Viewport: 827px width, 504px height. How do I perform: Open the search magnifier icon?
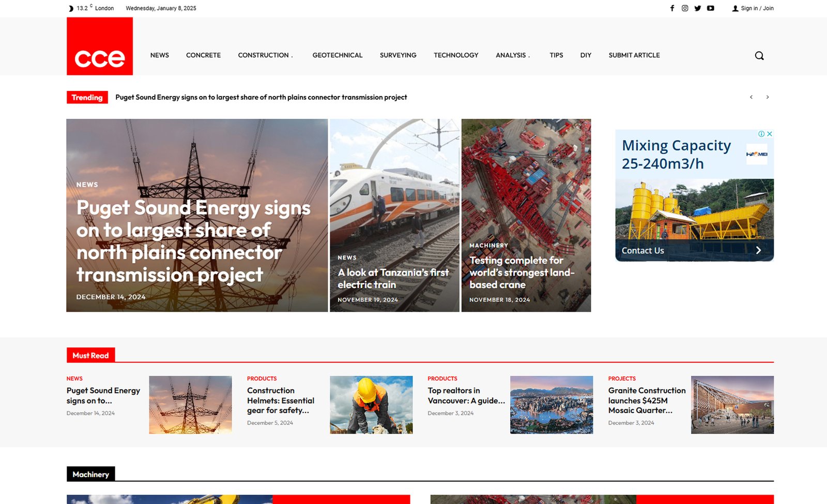(759, 55)
